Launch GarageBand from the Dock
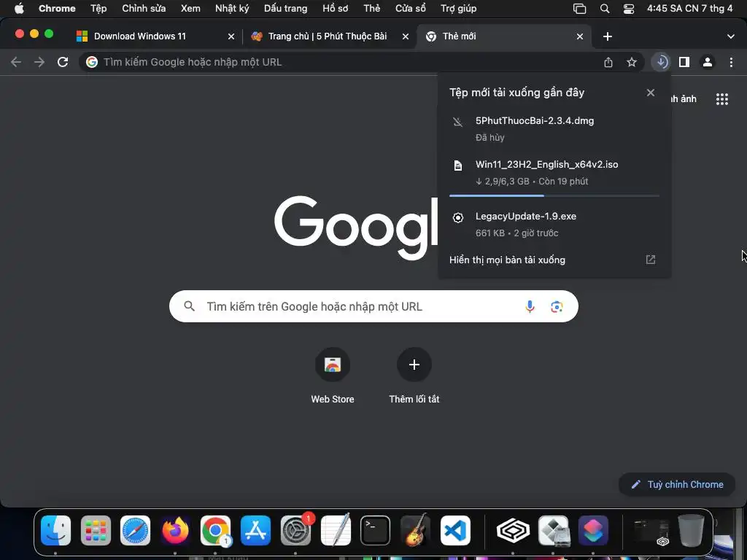The image size is (747, 560). 415,530
